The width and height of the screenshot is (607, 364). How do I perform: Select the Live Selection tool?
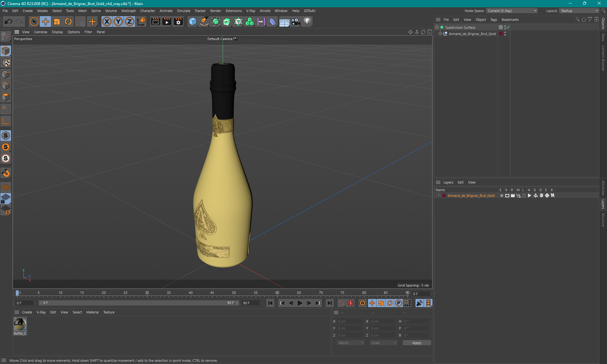pyautogui.click(x=34, y=21)
